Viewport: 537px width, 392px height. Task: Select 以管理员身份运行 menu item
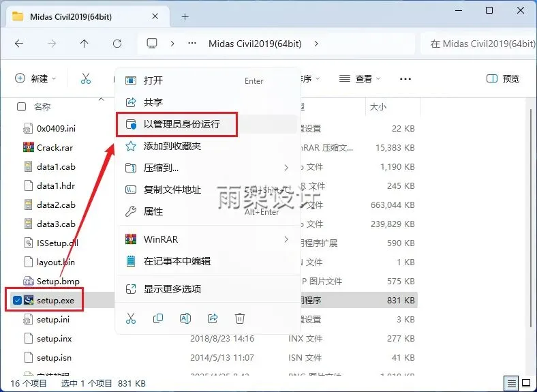pos(208,124)
